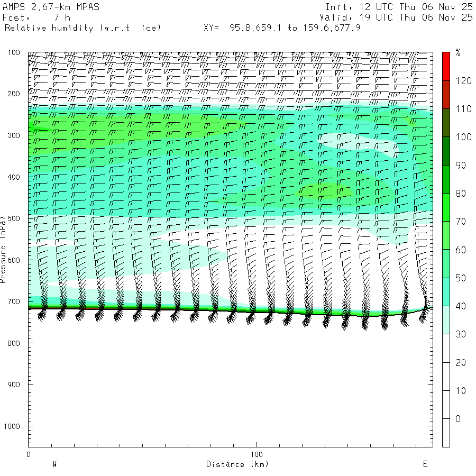
Task: Click the '800' pressure axis label
Action: (14, 343)
